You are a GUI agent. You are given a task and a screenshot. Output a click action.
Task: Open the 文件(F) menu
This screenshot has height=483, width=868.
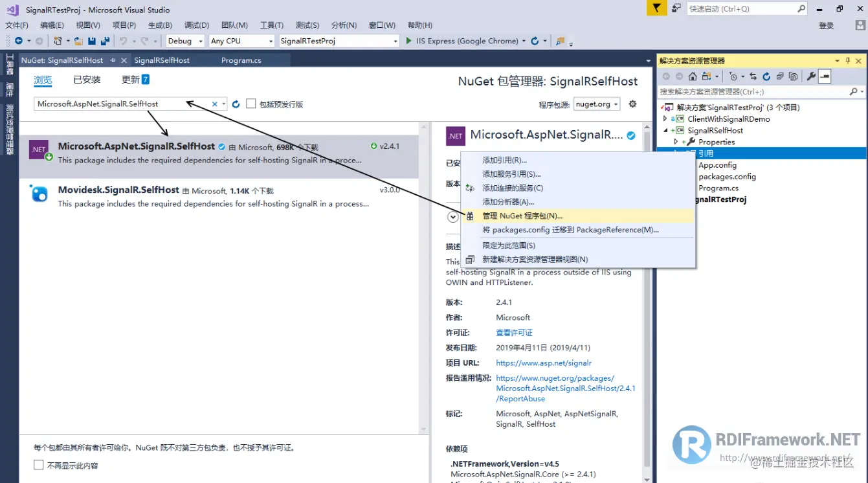click(x=17, y=25)
